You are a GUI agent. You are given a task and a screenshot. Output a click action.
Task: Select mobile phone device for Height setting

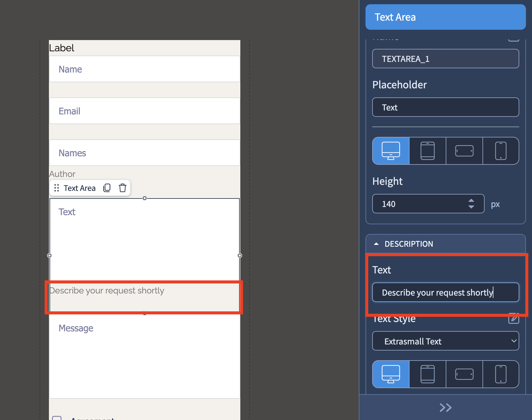coord(501,151)
